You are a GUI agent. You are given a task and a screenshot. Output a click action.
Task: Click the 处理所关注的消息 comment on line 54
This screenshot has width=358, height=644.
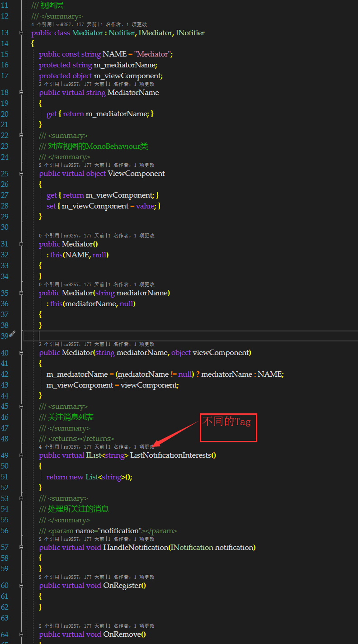[x=79, y=509]
